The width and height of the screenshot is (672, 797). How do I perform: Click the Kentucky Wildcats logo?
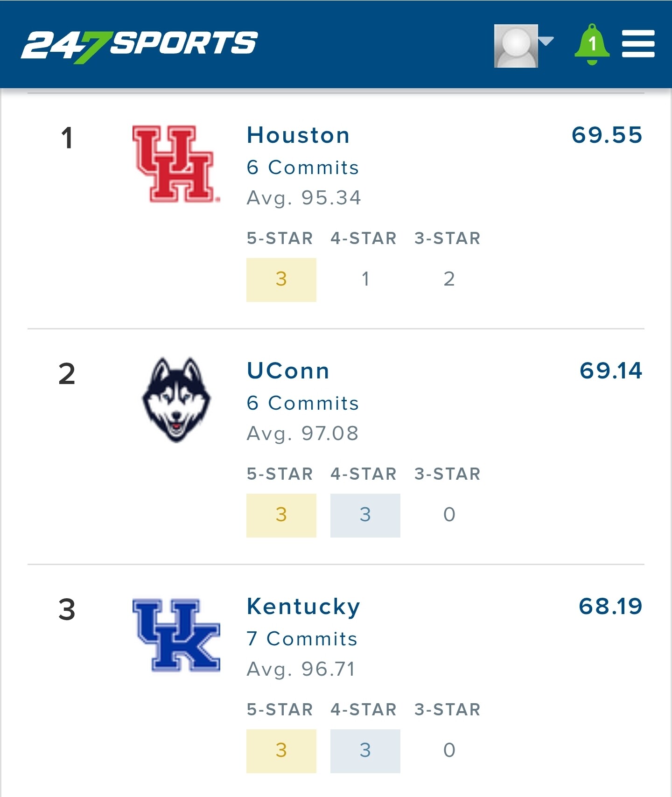176,635
